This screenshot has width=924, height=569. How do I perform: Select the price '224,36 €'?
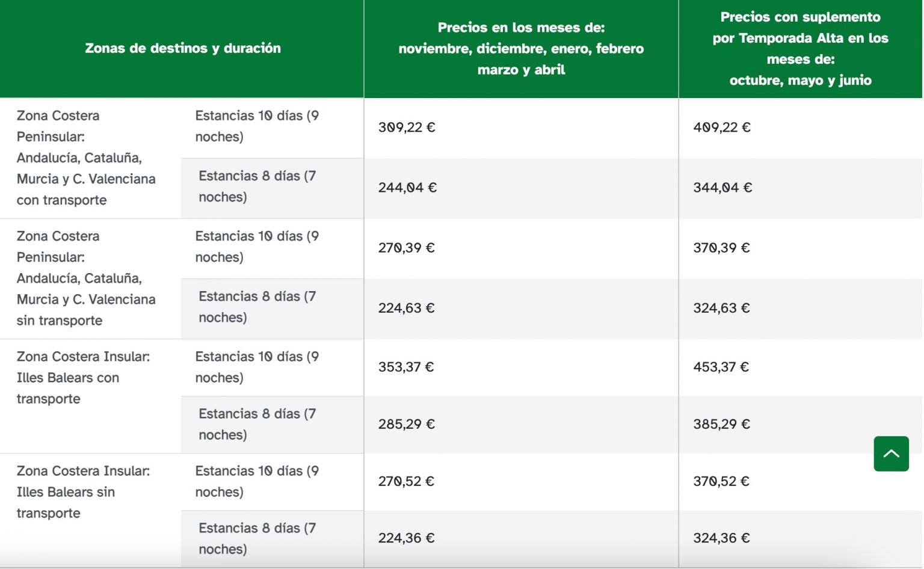pos(405,538)
